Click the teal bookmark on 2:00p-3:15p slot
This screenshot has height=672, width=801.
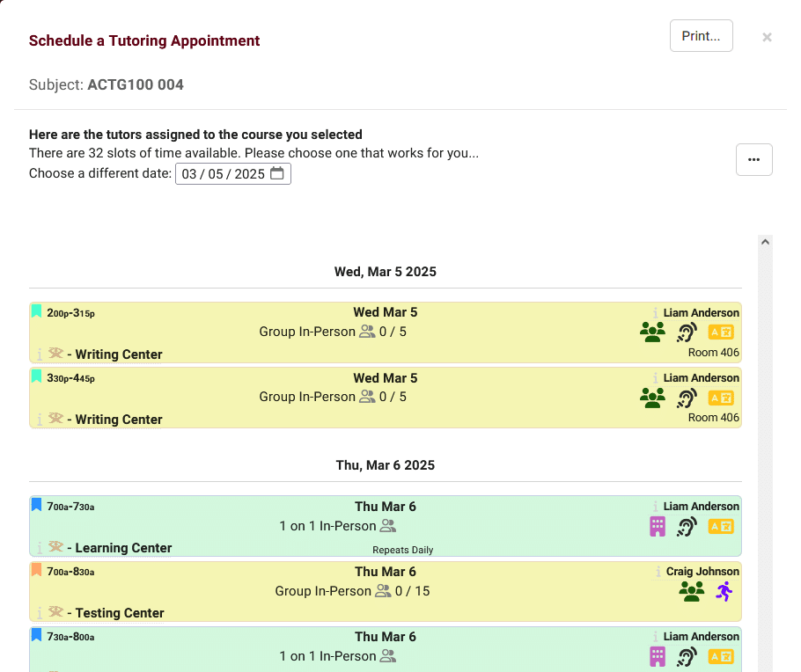(x=37, y=312)
